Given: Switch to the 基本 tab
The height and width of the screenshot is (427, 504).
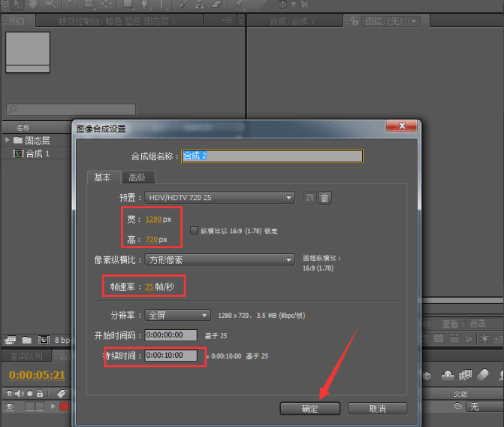Looking at the screenshot, I should (102, 177).
